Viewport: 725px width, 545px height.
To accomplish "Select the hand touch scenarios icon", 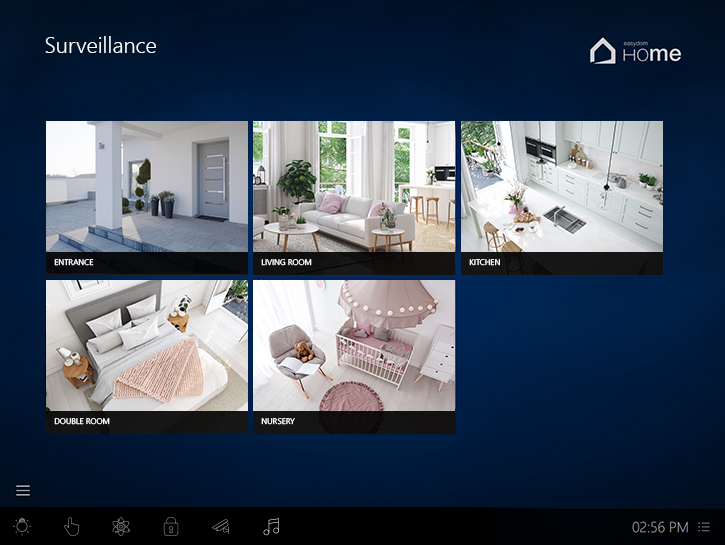I will [71, 527].
